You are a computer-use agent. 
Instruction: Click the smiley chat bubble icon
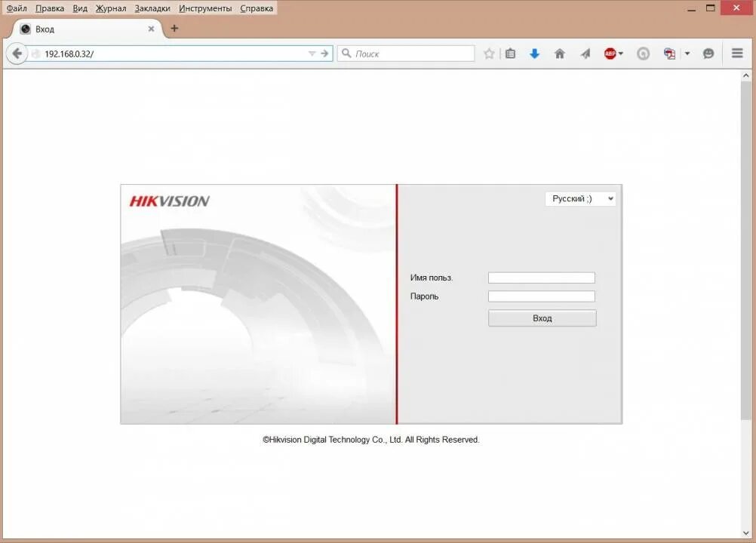[708, 54]
